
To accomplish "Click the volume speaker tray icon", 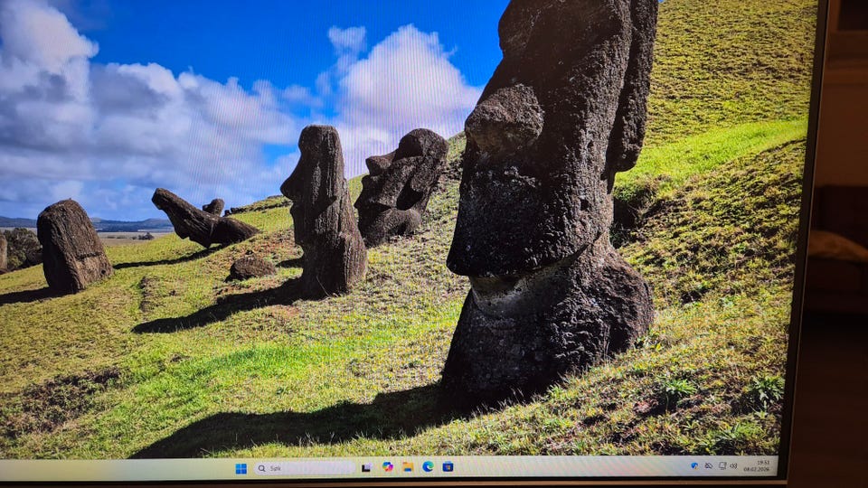I will [733, 466].
